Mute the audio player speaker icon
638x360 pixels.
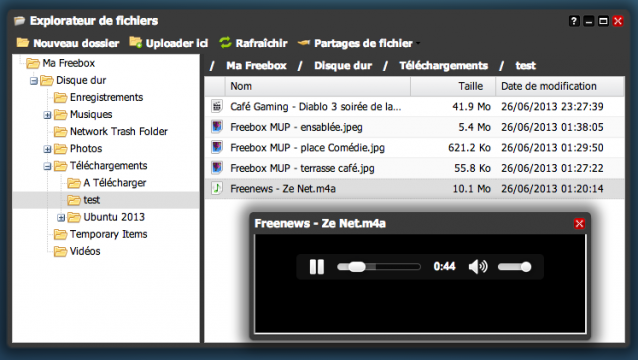(x=478, y=267)
